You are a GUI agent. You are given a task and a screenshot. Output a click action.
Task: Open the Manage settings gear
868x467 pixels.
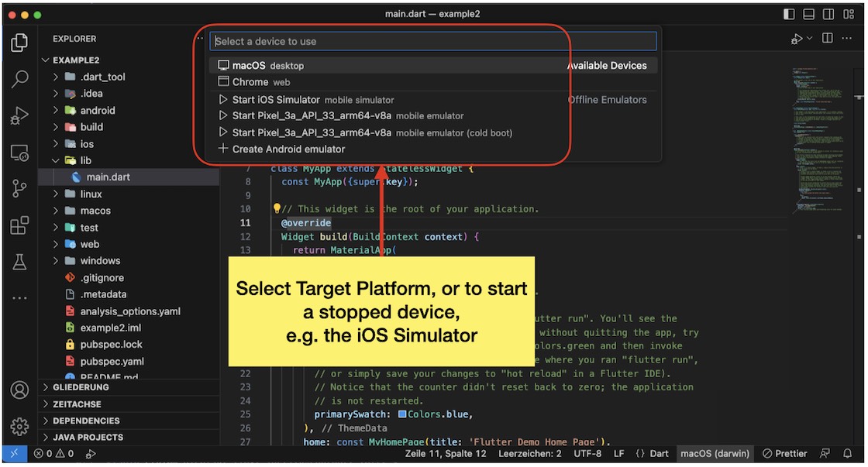19,427
